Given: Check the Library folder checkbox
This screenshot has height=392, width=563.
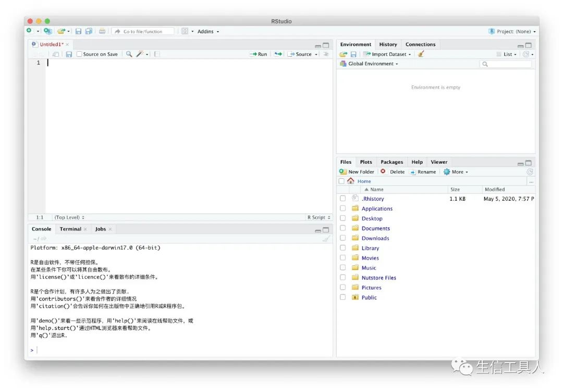Looking at the screenshot, I should tap(343, 248).
